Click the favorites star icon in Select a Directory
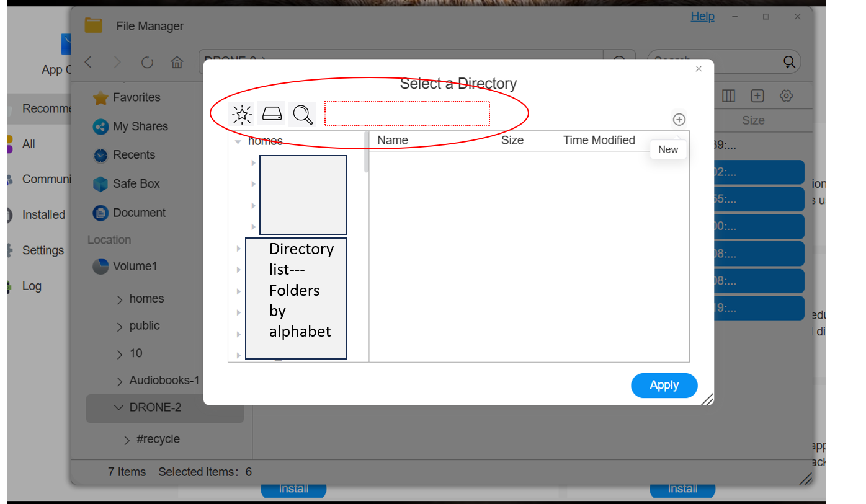 tap(241, 114)
